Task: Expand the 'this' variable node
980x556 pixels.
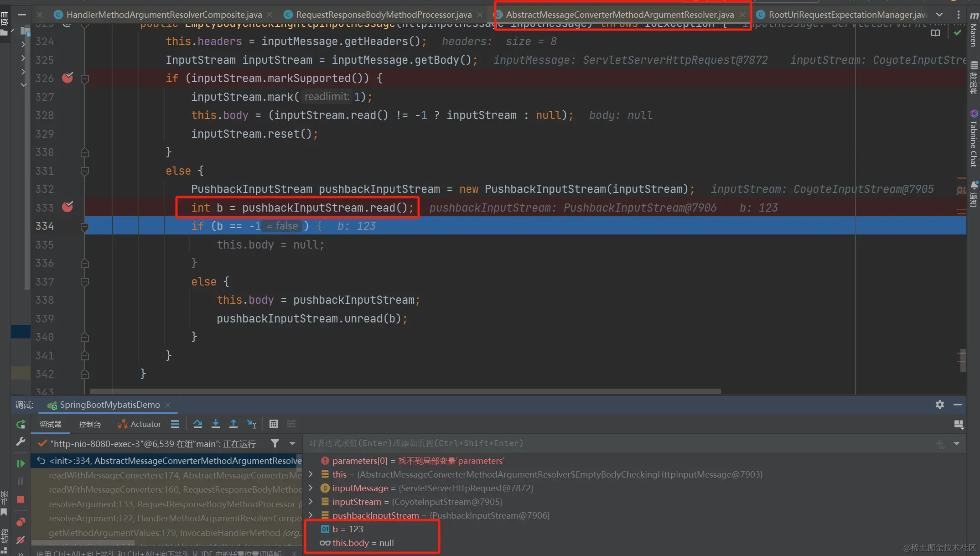Action: tap(311, 474)
